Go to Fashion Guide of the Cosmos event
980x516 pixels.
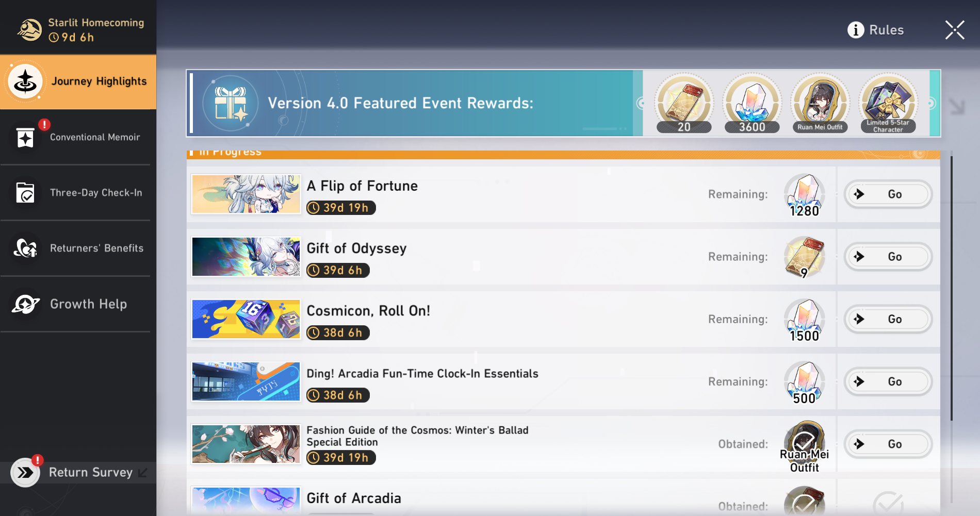[888, 444]
